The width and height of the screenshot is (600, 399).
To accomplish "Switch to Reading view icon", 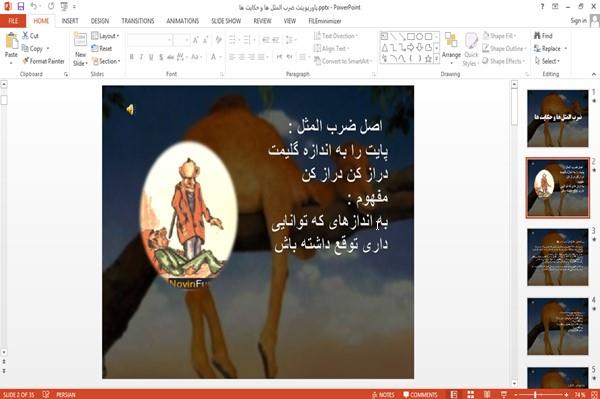I will tap(487, 395).
